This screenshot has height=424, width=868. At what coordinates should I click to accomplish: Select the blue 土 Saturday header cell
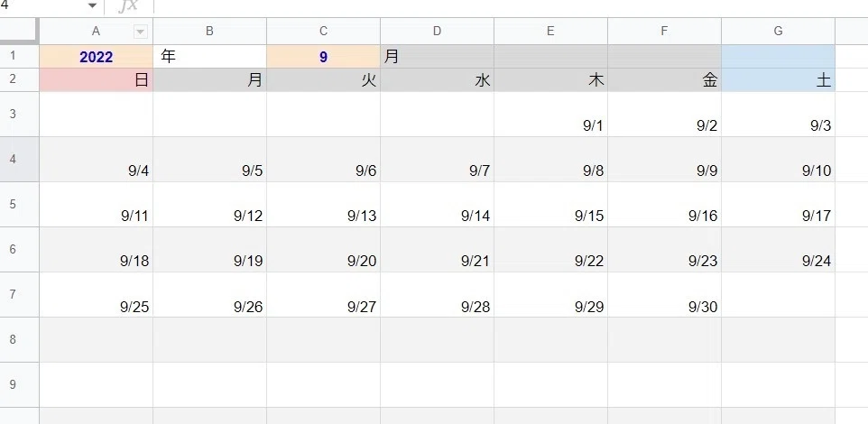coord(779,80)
